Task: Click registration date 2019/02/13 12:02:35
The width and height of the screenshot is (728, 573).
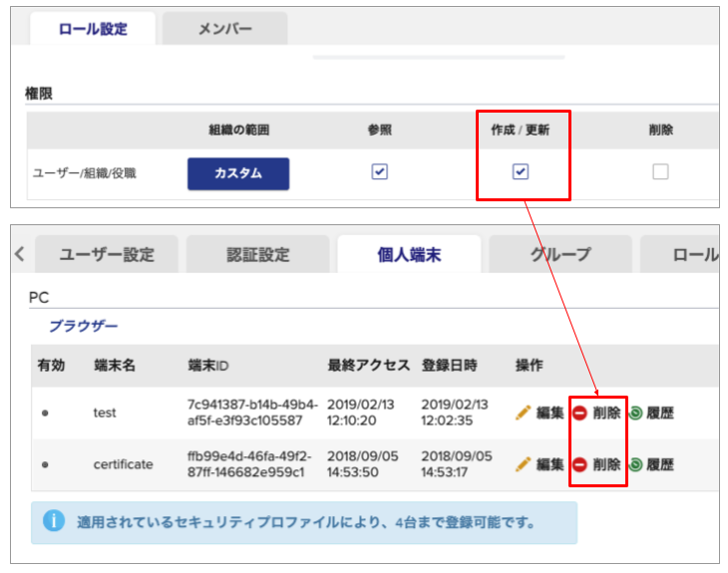Action: pos(455,413)
